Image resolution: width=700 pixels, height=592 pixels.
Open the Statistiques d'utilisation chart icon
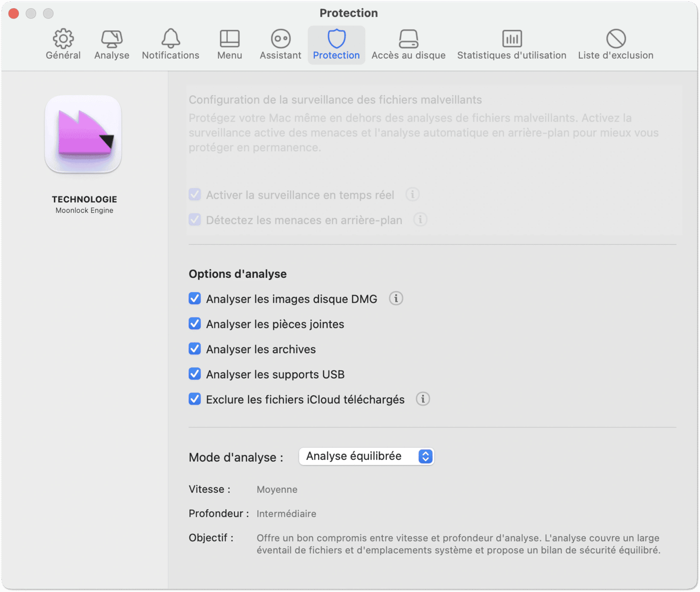point(512,45)
